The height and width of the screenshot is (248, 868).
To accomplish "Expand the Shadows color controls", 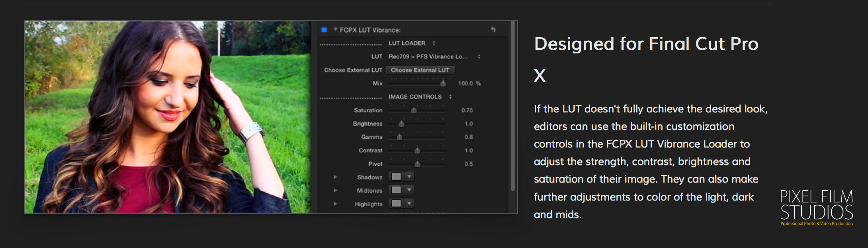I will 335,177.
